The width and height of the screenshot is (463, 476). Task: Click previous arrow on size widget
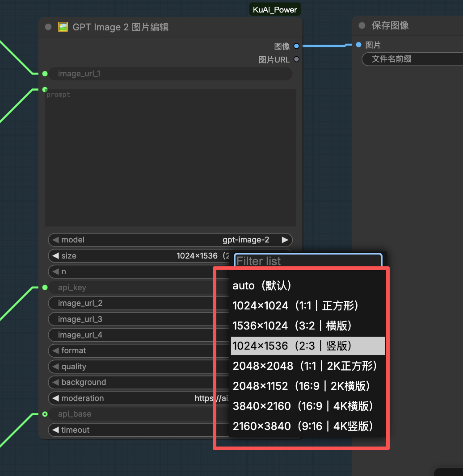[x=55, y=255]
